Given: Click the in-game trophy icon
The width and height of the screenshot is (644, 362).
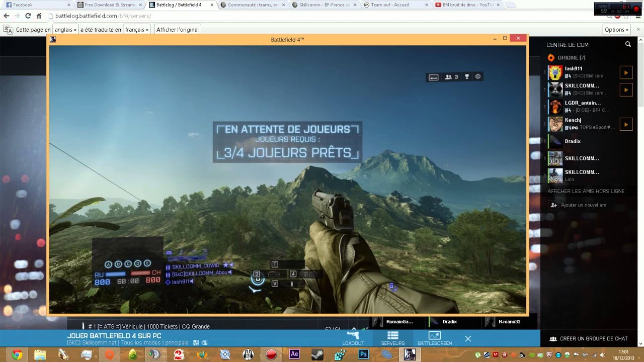Looking at the screenshot, I should [x=467, y=77].
